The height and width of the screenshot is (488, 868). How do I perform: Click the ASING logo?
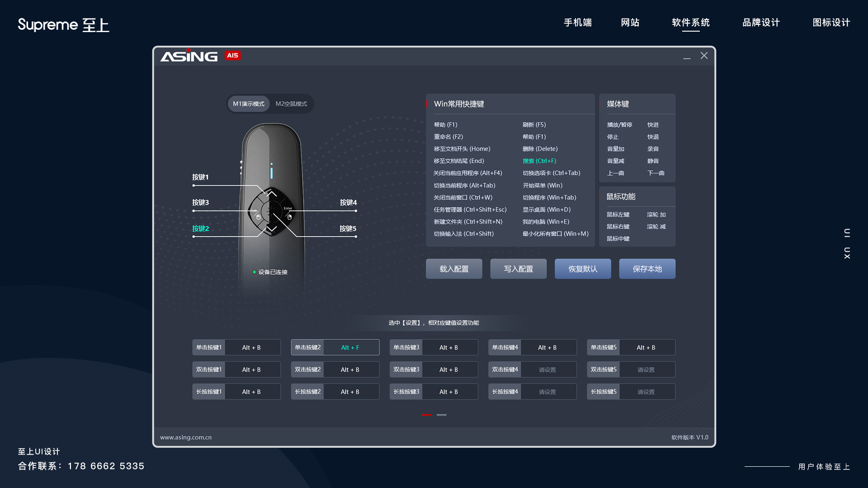189,56
